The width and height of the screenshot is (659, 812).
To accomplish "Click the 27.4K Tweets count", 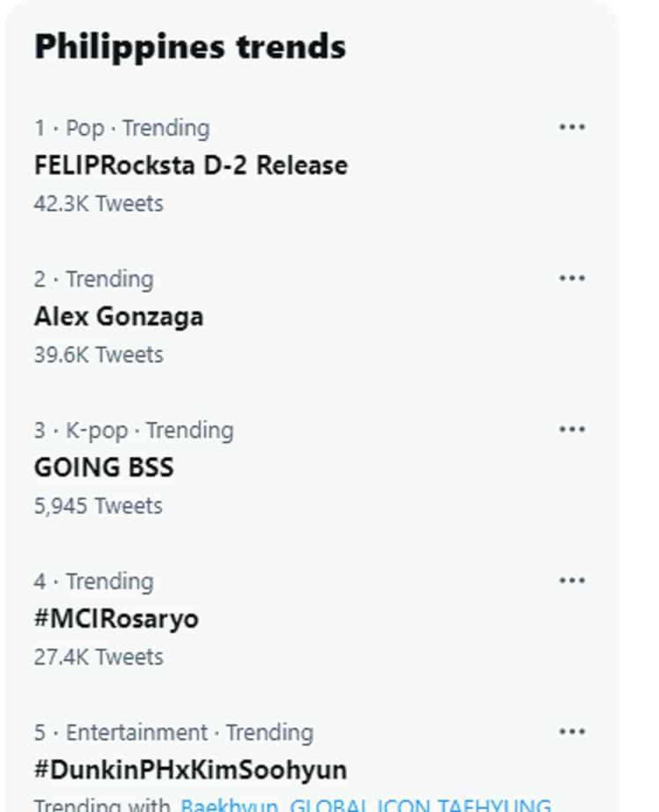I will pos(98,657).
